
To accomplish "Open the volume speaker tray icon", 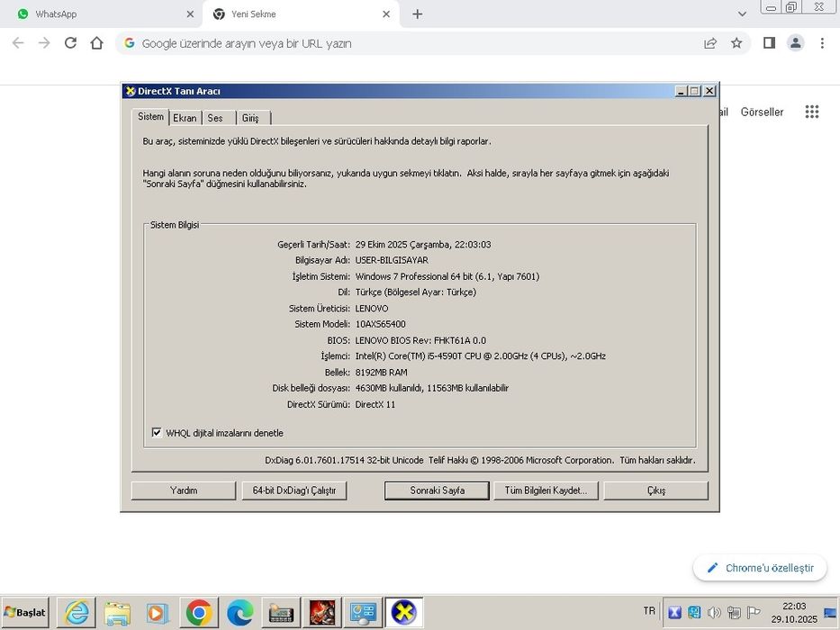I will [714, 612].
